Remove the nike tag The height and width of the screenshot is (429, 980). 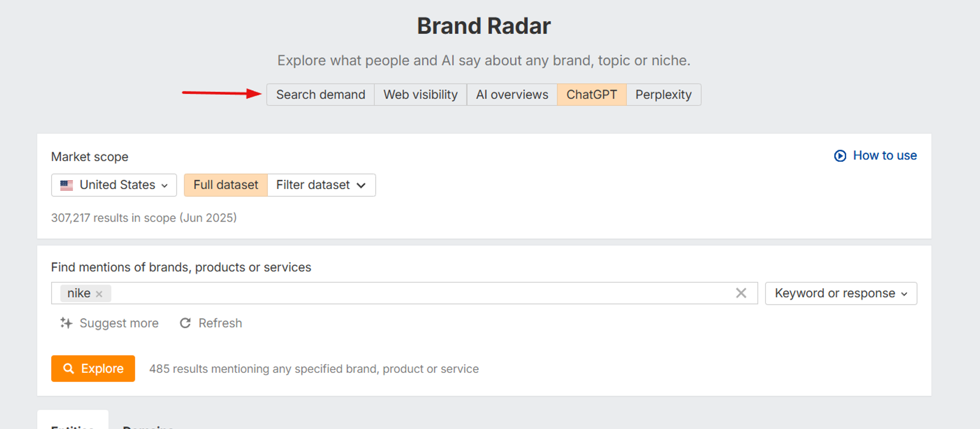(x=99, y=294)
